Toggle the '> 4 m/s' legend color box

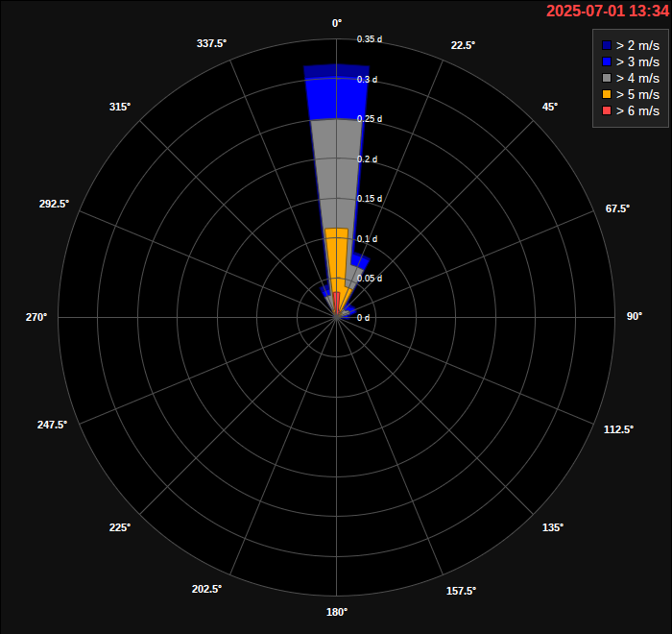pyautogui.click(x=607, y=78)
